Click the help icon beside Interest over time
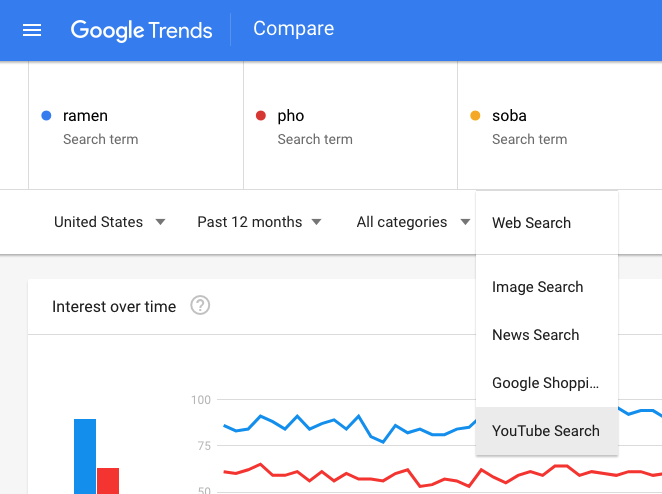The width and height of the screenshot is (662, 494). pos(200,306)
